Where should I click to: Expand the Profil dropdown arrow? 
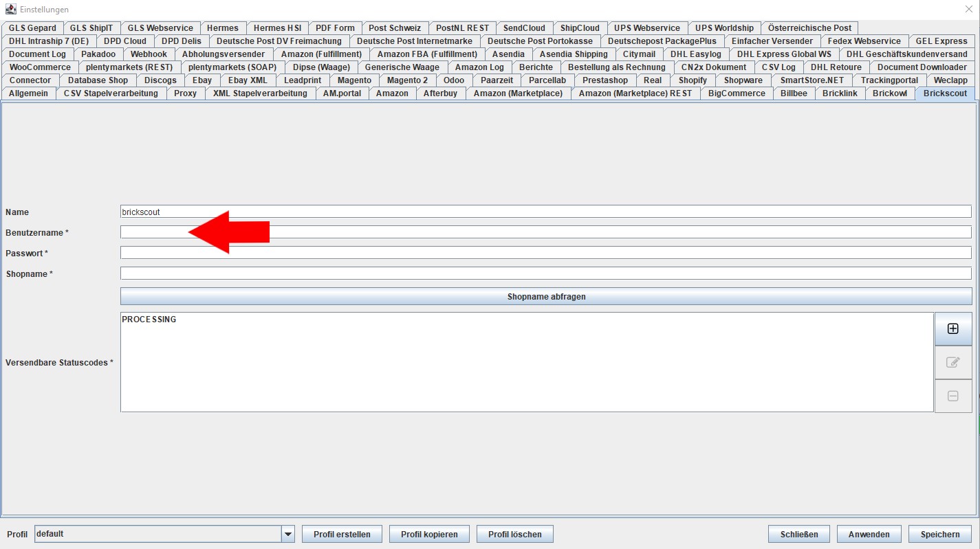[288, 534]
